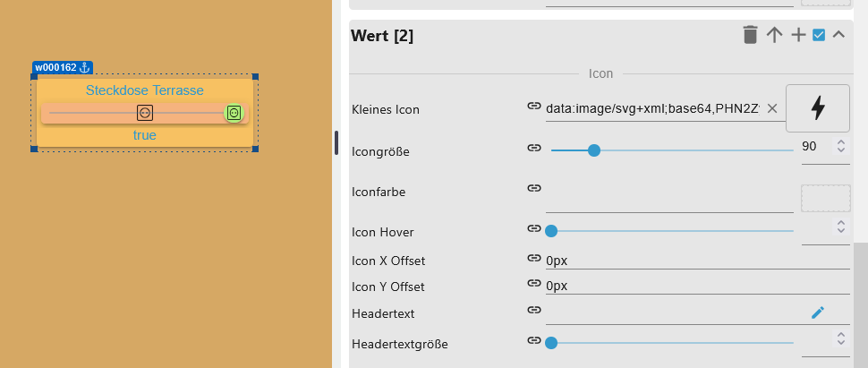Open the lightning bolt icon picker
Image resolution: width=868 pixels, height=368 pixels.
point(817,108)
